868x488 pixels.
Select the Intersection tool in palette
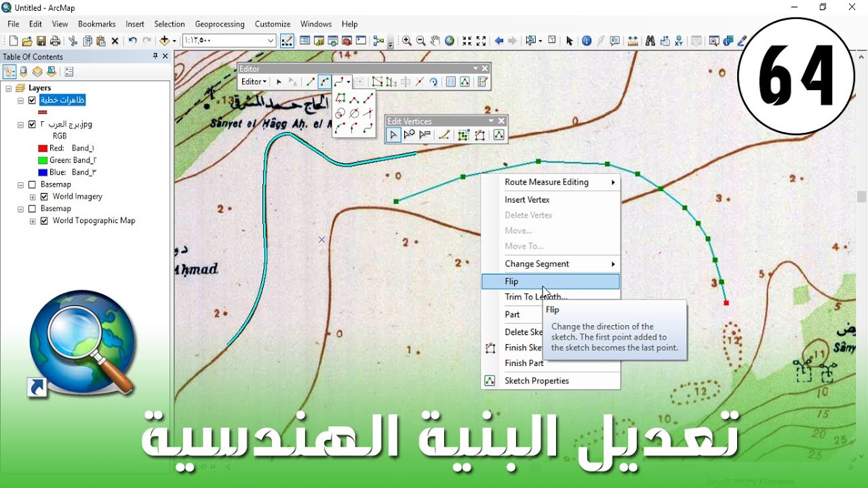(x=368, y=113)
